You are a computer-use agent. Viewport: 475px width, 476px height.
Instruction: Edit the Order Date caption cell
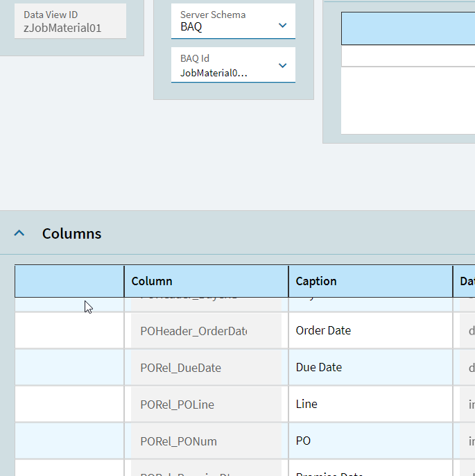point(371,330)
